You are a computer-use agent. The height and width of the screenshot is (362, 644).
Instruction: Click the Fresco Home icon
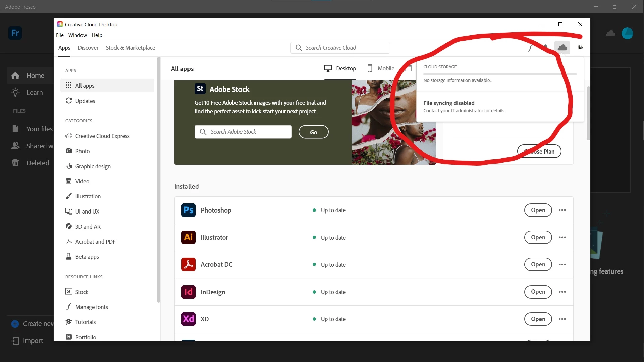click(15, 76)
